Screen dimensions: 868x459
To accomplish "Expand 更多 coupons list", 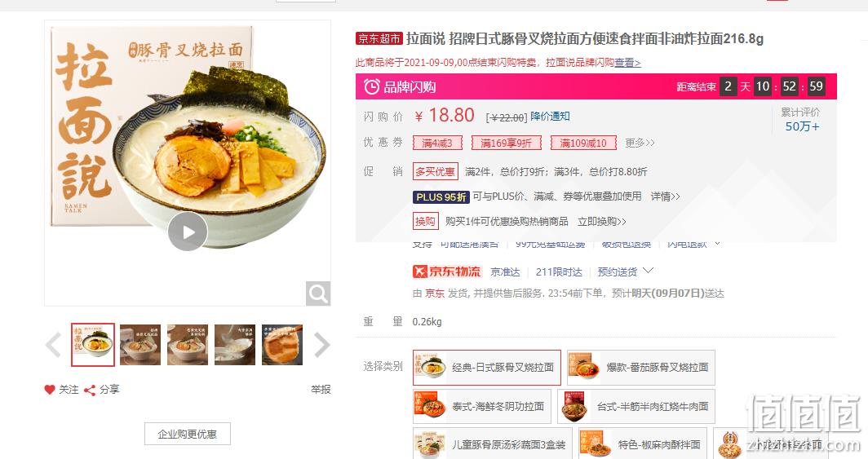I will click(640, 143).
